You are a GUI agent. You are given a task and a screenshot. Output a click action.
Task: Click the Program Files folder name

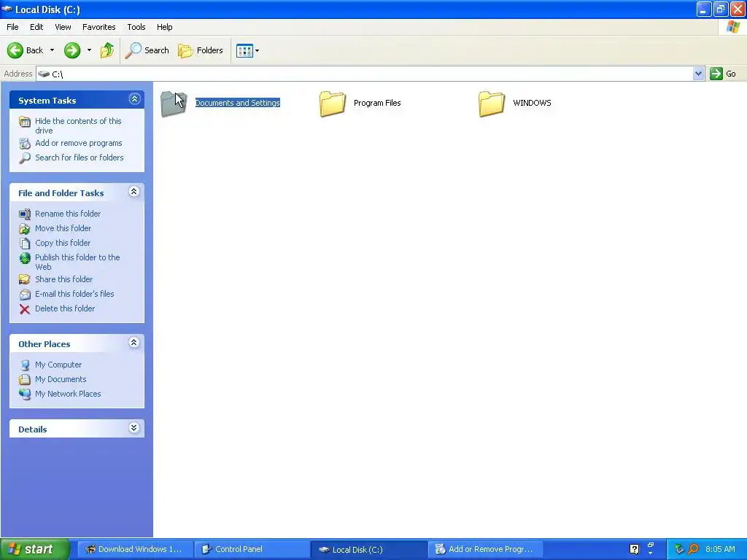(x=377, y=103)
